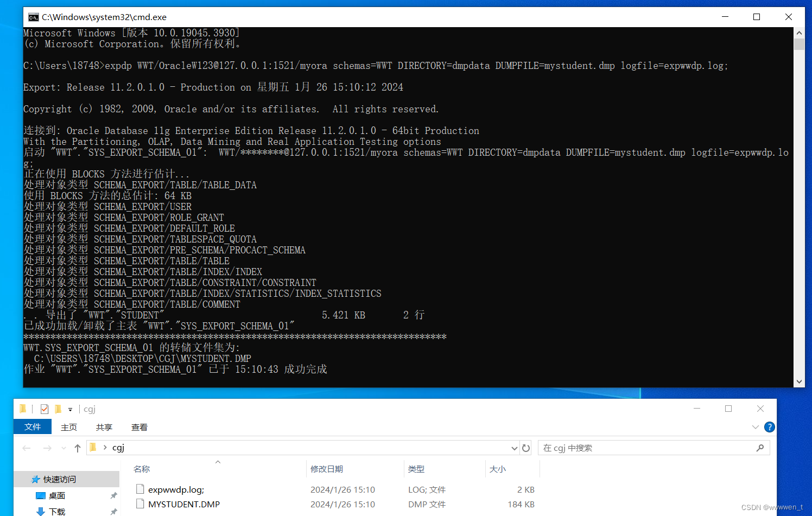
Task: Expand the Explorer ribbon chevron
Action: [x=755, y=427]
